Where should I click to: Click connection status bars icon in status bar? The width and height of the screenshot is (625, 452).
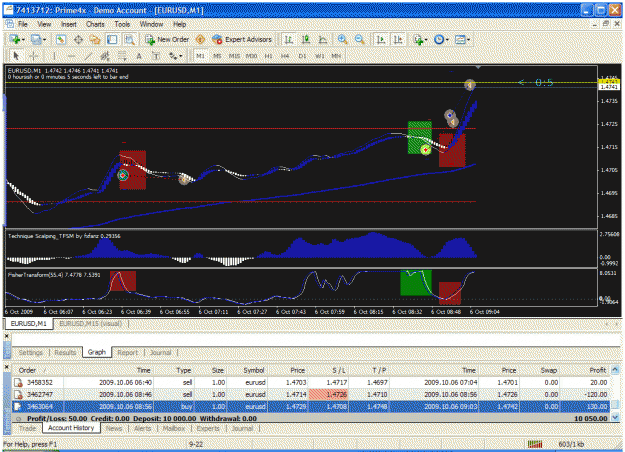coord(535,444)
